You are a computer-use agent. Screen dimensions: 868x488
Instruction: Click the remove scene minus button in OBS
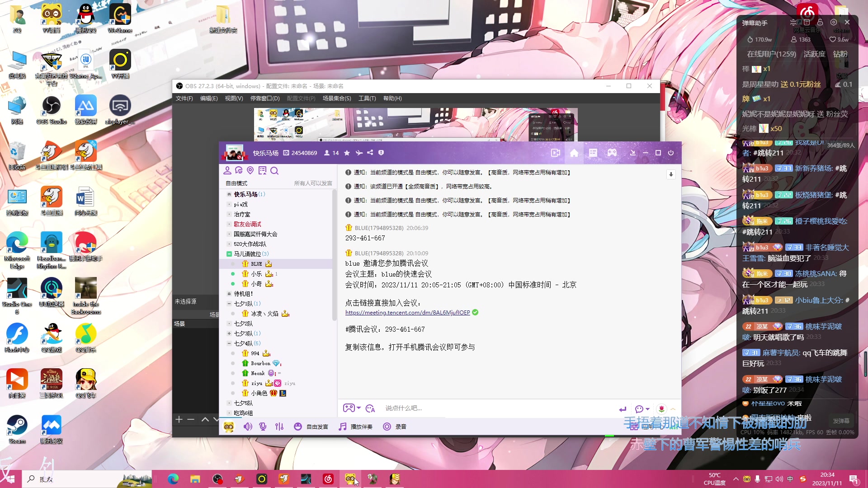pos(191,420)
